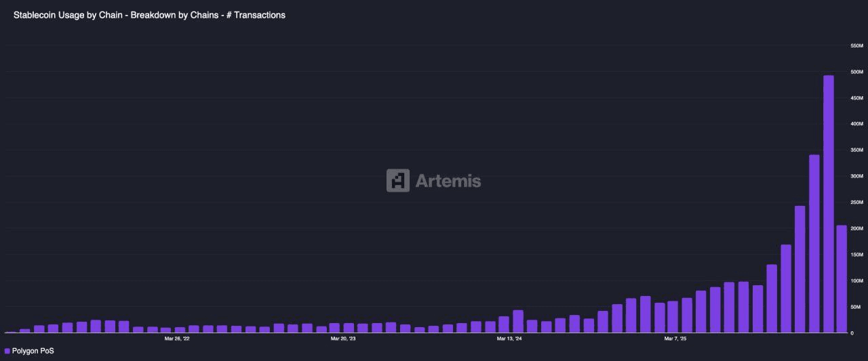Select the tallest bar in the chart
This screenshot has height=361, width=868.
[x=828, y=203]
